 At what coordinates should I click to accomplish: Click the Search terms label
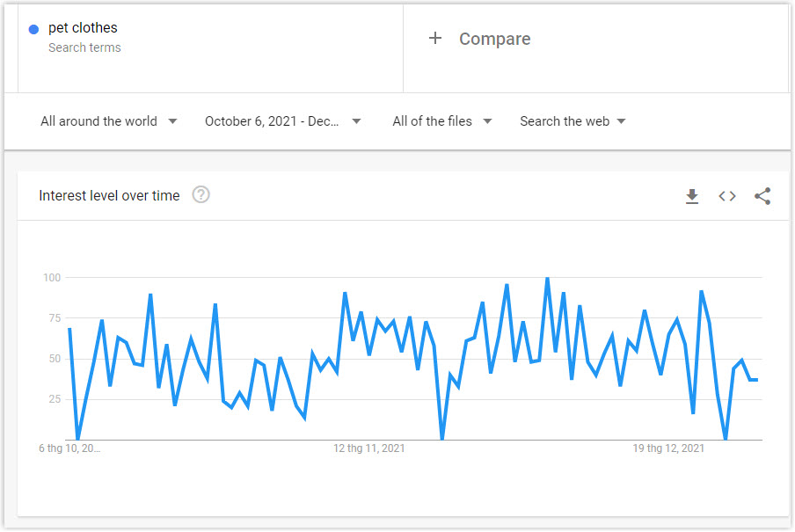tap(84, 47)
